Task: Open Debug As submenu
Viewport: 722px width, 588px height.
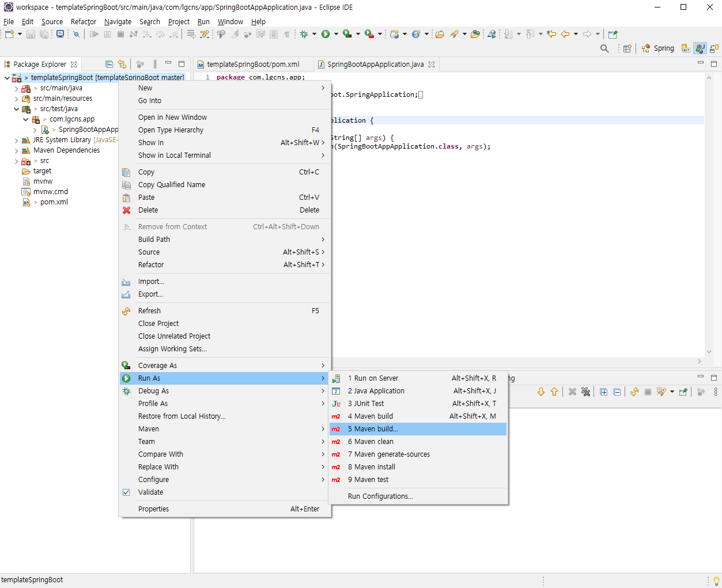Action: click(225, 391)
